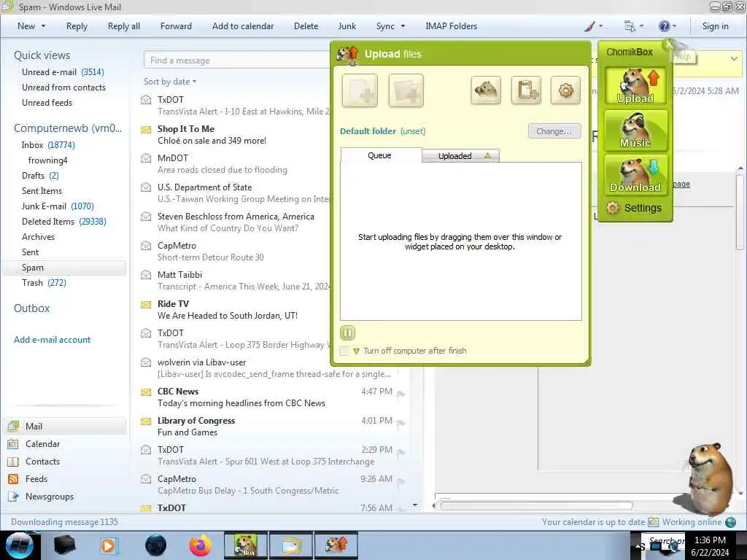
Task: Click the flag beside the CBC News message
Action: click(401, 394)
